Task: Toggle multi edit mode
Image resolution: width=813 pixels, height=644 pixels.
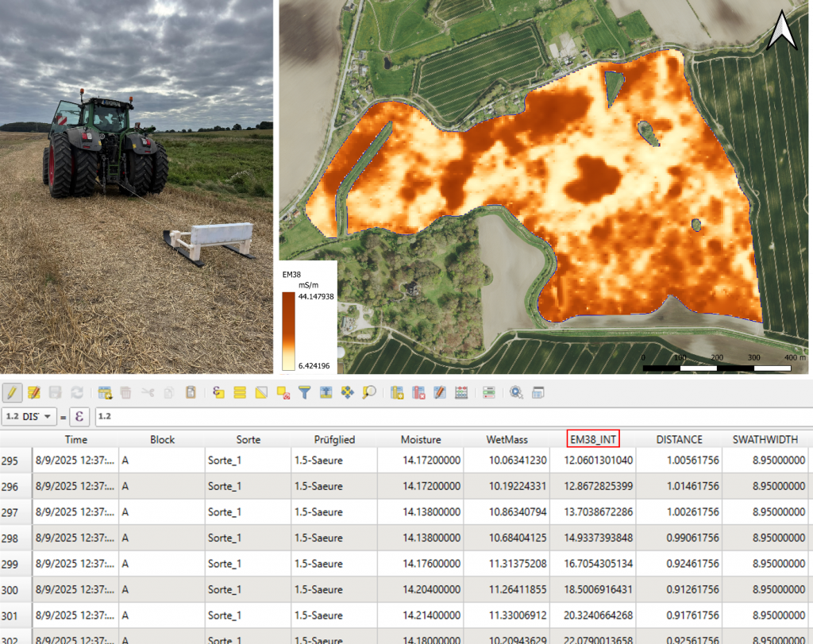Action: tap(34, 392)
